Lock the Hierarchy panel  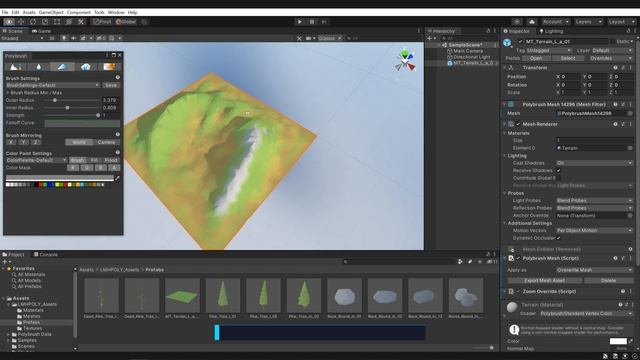click(x=488, y=31)
